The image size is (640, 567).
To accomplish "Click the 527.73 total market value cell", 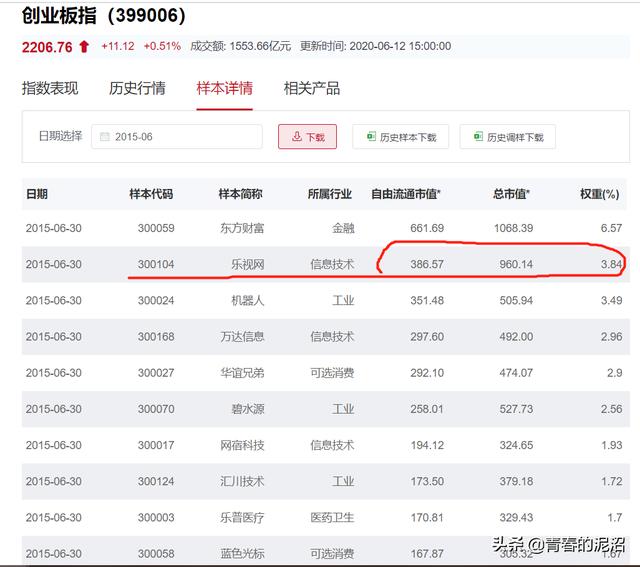I will [x=516, y=409].
